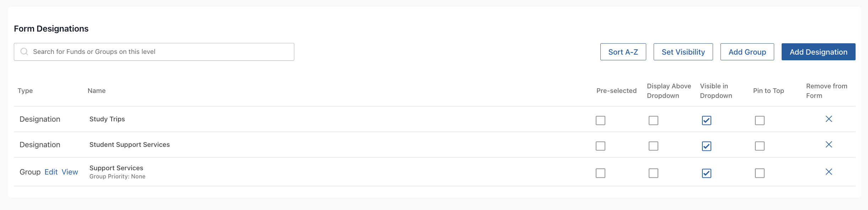Remove Student Support Services from form

[x=829, y=144]
